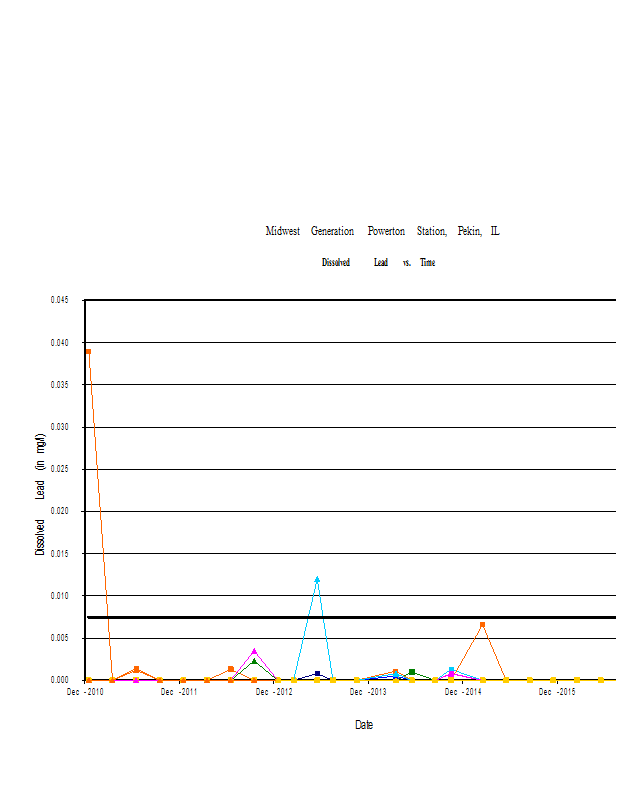
Task: Select the Dec-2010 axis label
Action: pyautogui.click(x=85, y=692)
